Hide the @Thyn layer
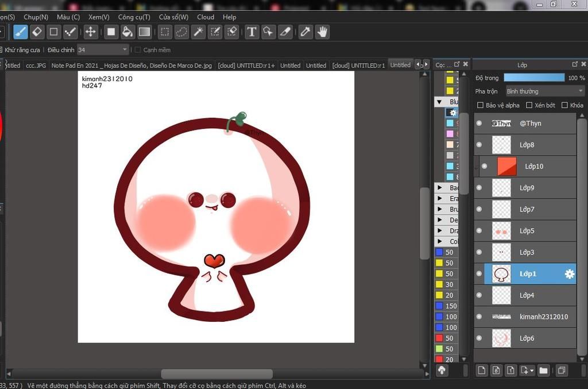The height and width of the screenshot is (389, 588). coord(479,124)
